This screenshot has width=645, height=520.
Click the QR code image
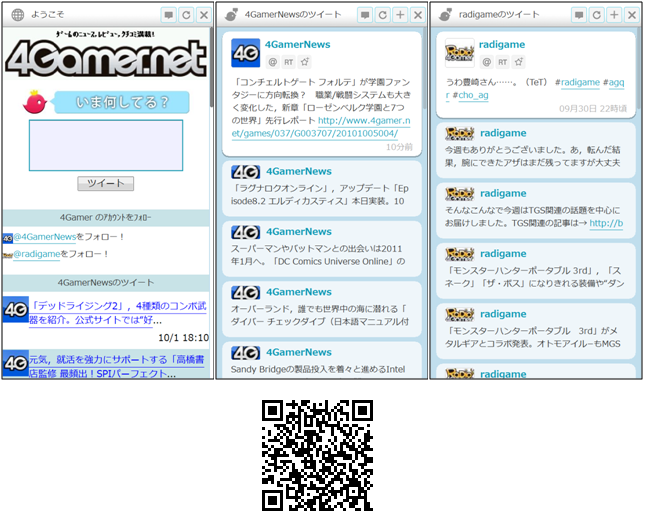click(x=317, y=455)
